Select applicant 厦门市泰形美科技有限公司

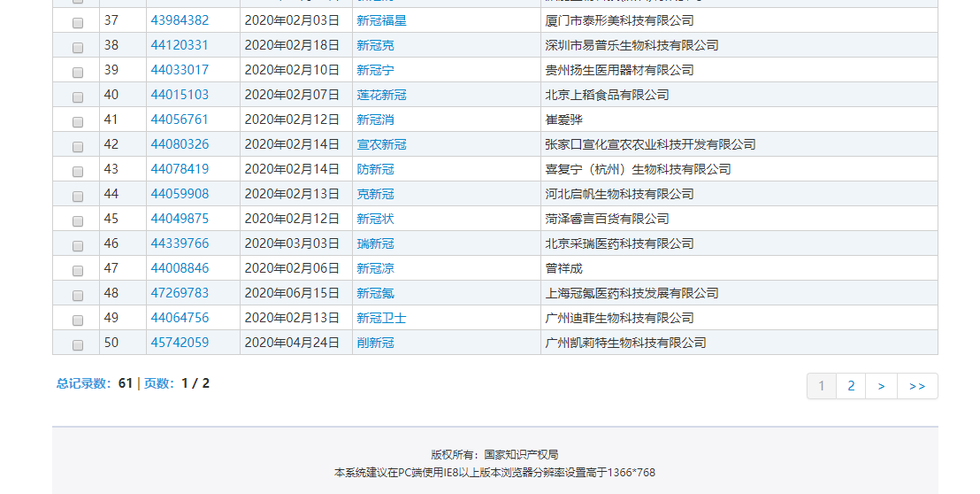(619, 20)
